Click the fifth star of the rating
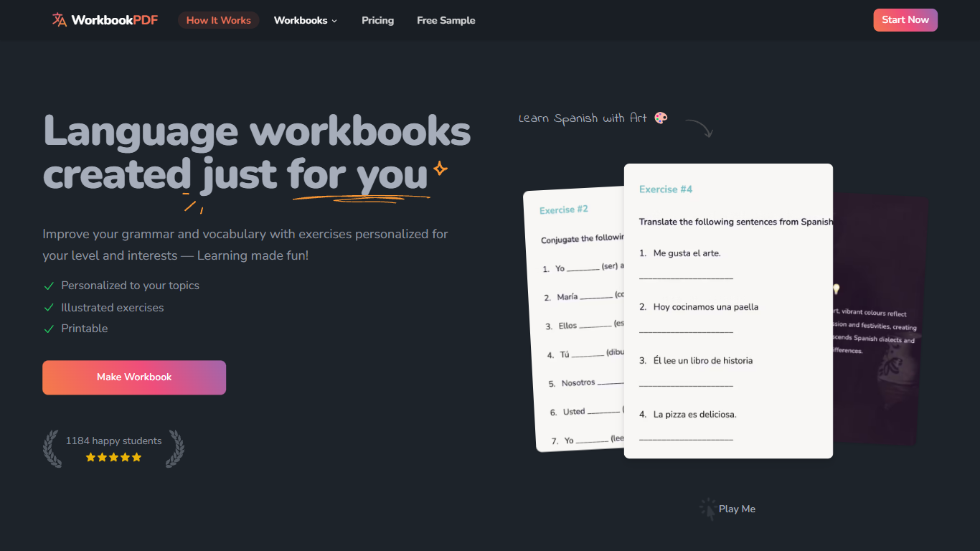 tap(138, 456)
